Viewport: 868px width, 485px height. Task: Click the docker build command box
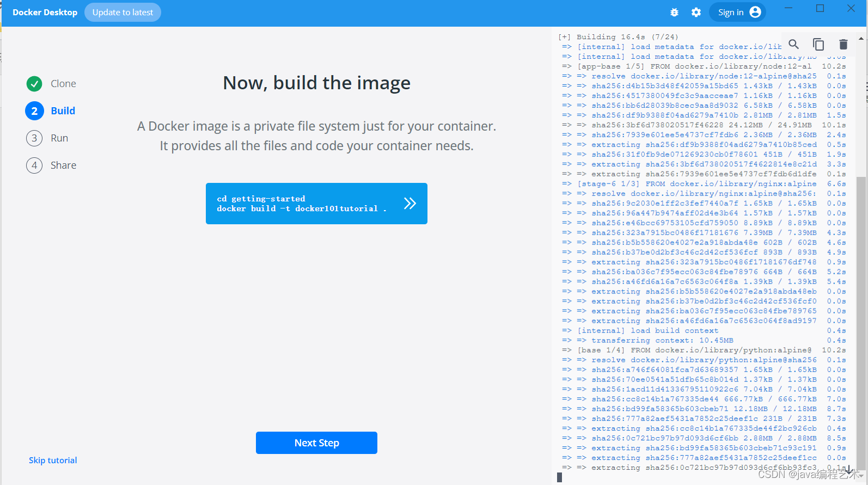pyautogui.click(x=316, y=204)
